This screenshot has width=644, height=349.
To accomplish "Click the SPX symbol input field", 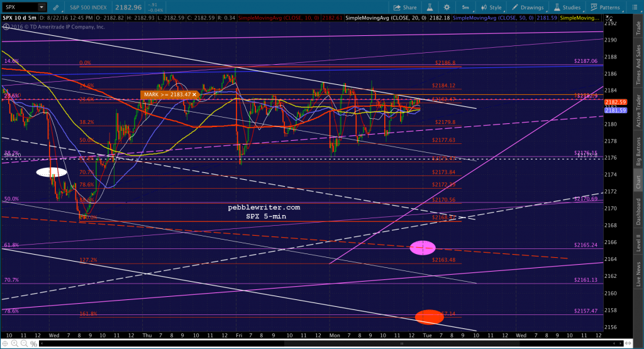I will point(19,7).
